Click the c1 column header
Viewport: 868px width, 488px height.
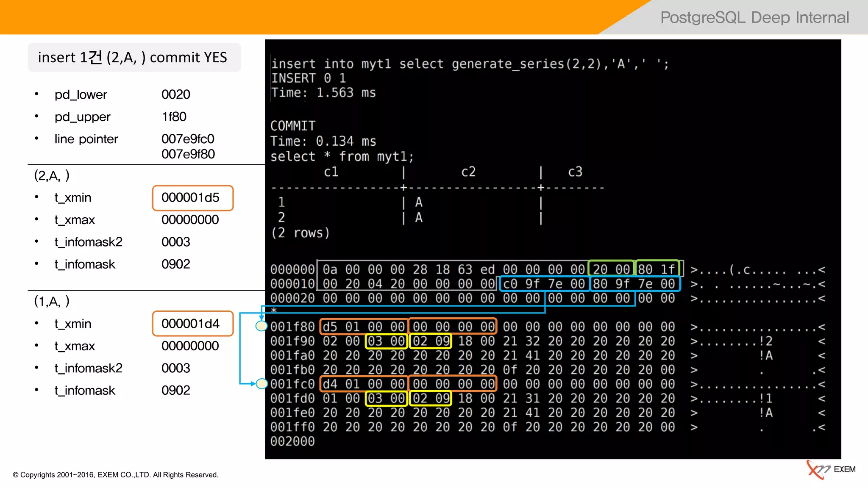(x=331, y=172)
